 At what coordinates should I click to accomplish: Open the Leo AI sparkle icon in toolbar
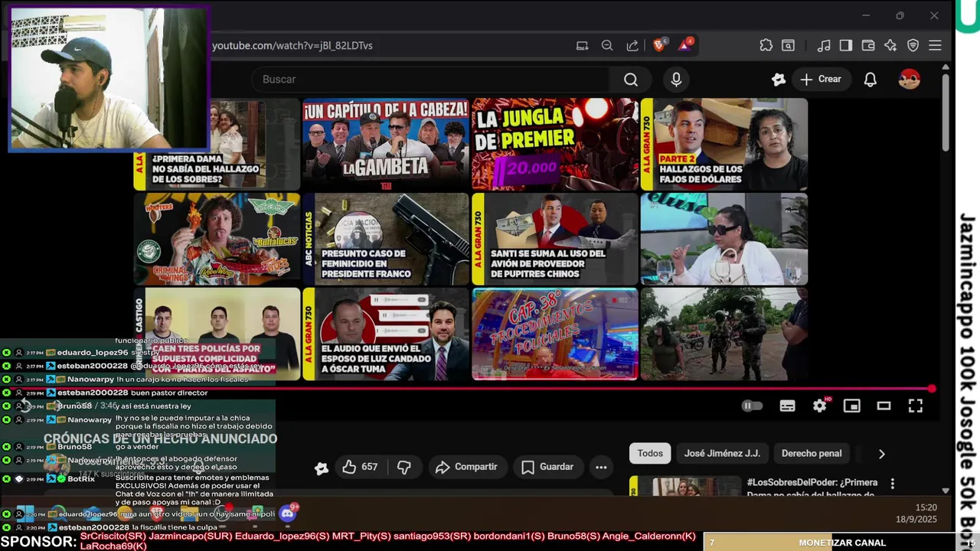(x=890, y=45)
